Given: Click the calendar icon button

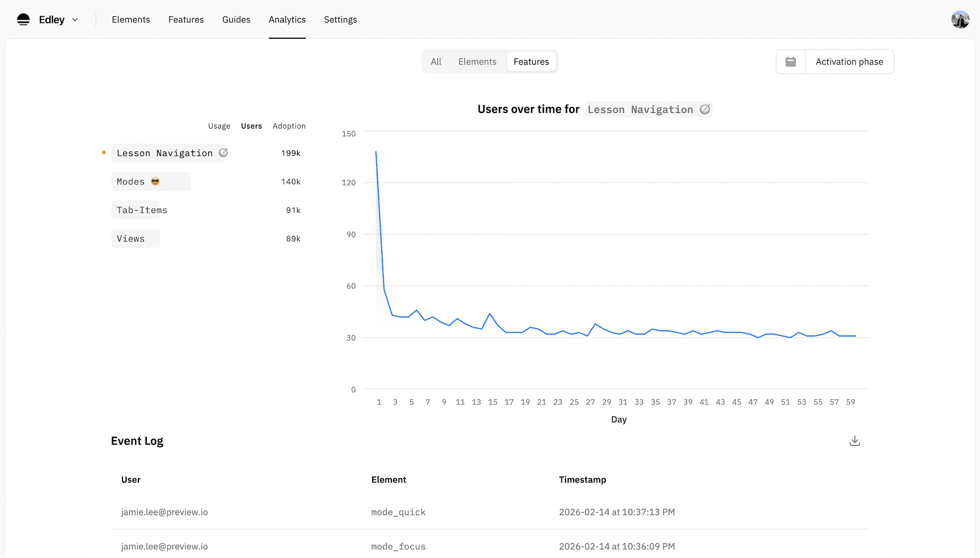Looking at the screenshot, I should (791, 62).
